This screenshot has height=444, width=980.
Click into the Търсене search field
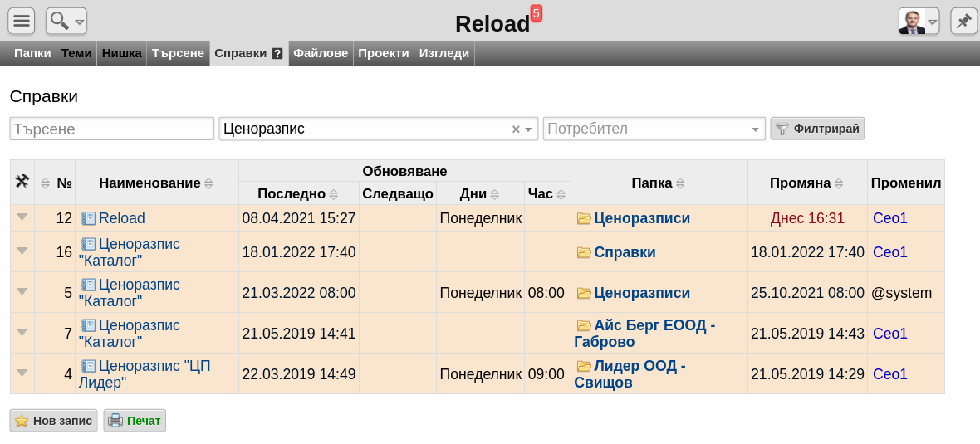coord(112,129)
